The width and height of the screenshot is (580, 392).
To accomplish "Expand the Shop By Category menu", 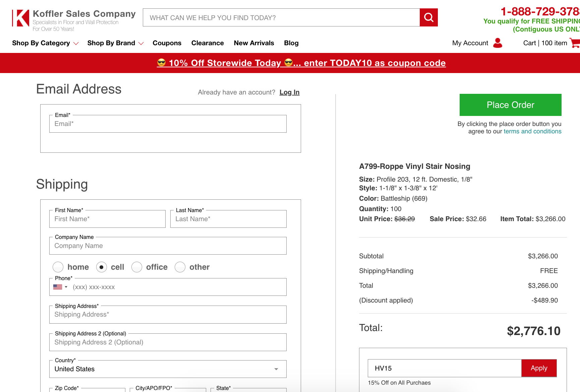I will click(x=45, y=43).
